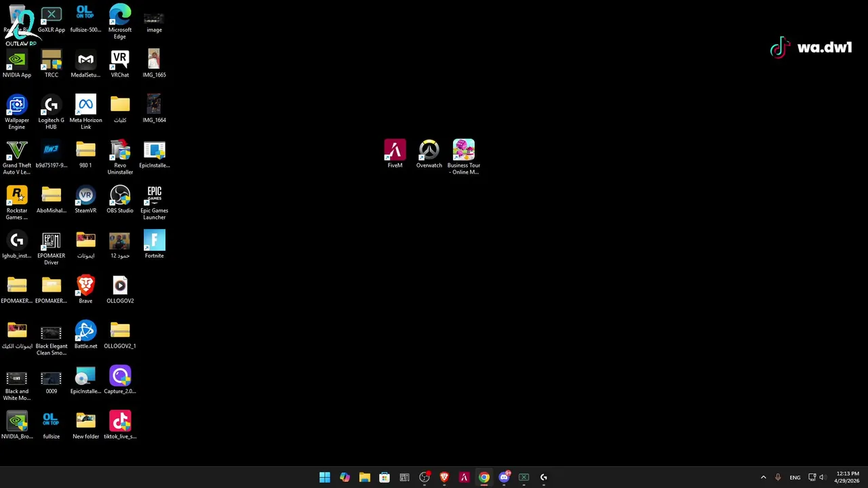Image resolution: width=868 pixels, height=488 pixels.
Task: Open Logitech G HUB taskbar icon
Action: pos(544,477)
